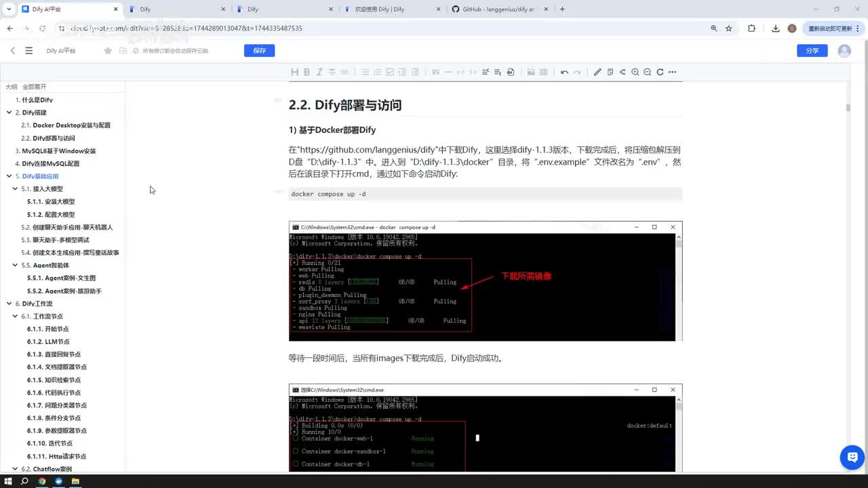Click the blue 保存 save button
868x488 pixels.
click(259, 51)
